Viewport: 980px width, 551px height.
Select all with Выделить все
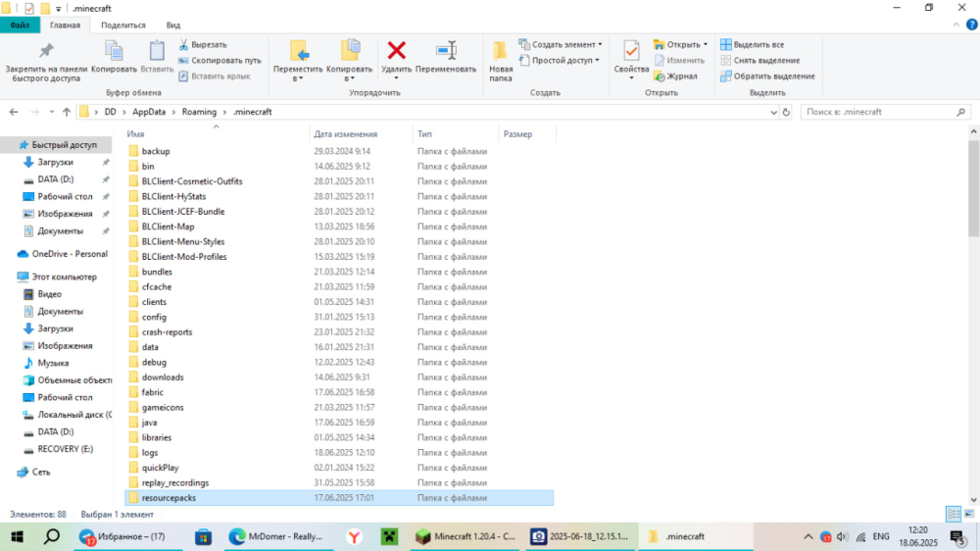[x=752, y=44]
